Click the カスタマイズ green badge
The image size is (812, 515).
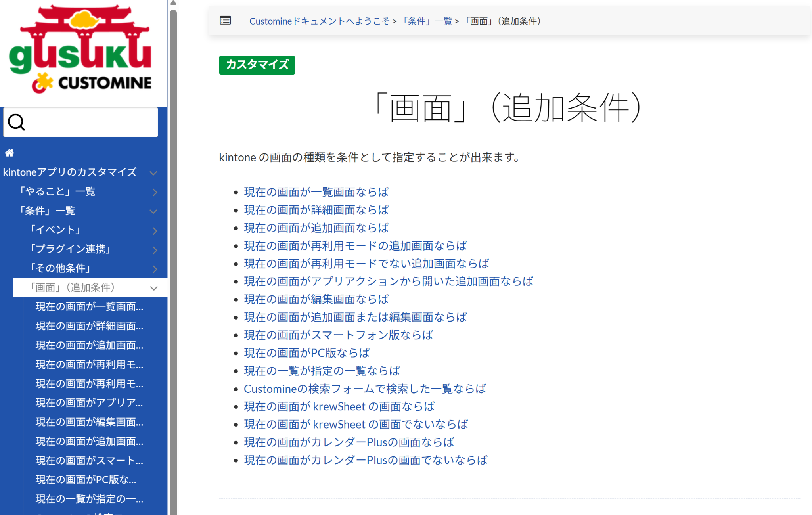pos(257,65)
